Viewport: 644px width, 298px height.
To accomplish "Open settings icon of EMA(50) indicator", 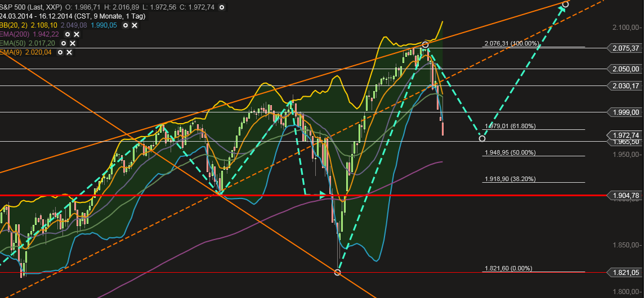I will tap(63, 43).
